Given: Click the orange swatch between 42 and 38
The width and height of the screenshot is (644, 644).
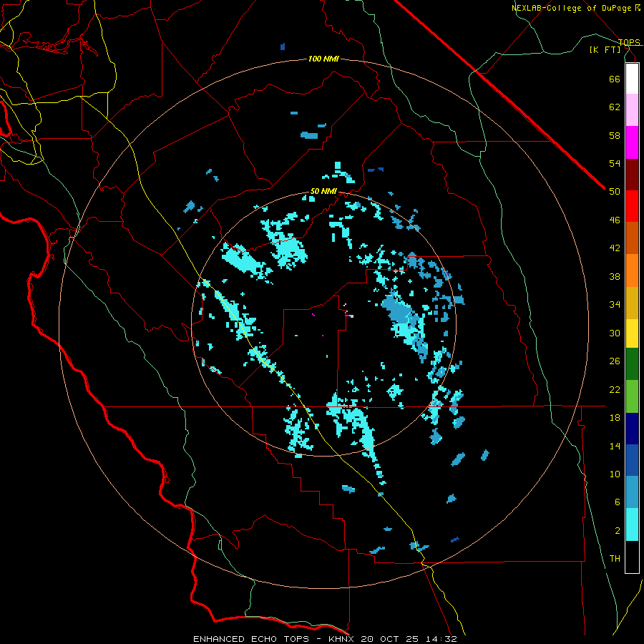Looking at the screenshot, I should coord(632,270).
